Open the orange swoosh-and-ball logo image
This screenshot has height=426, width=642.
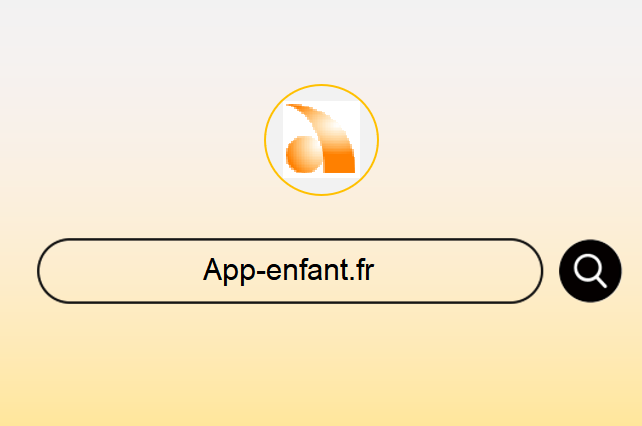[x=321, y=139]
